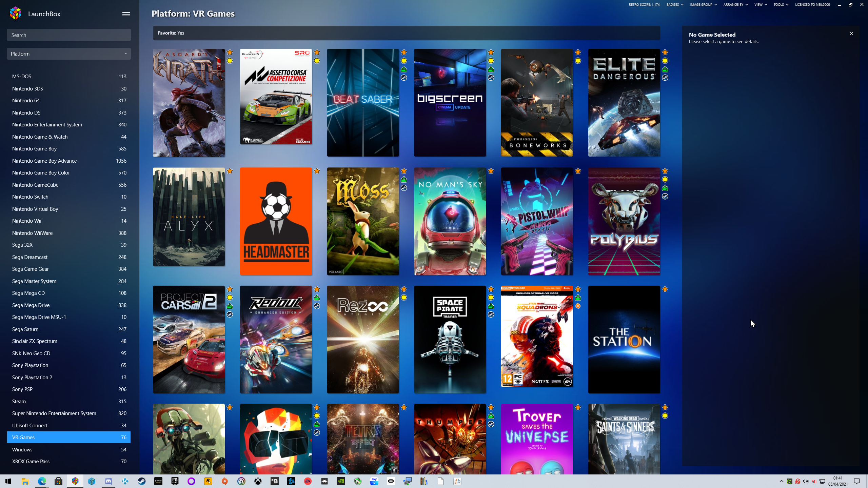Click the Steam badge beside Bigscreen
The height and width of the screenshot is (488, 868).
pos(491,78)
